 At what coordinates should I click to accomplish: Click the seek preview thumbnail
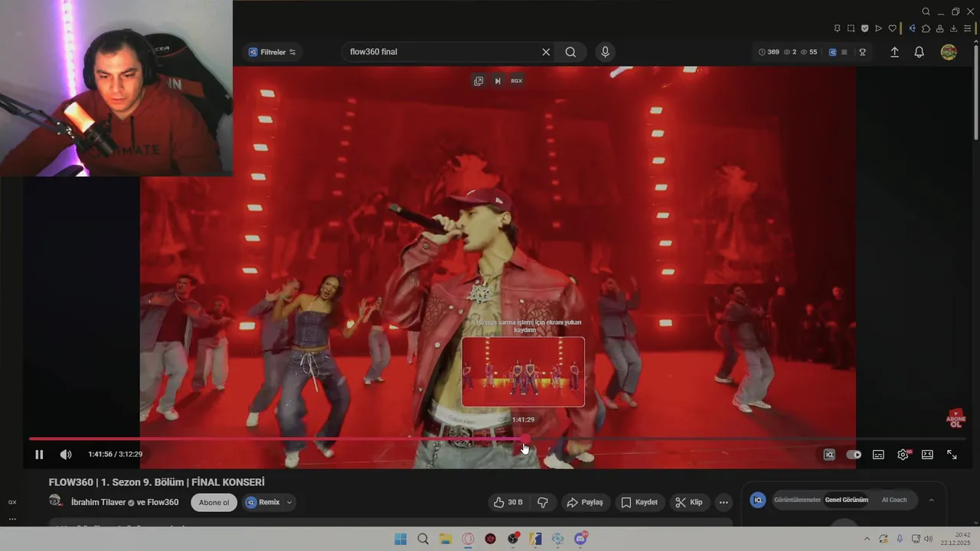(x=523, y=372)
